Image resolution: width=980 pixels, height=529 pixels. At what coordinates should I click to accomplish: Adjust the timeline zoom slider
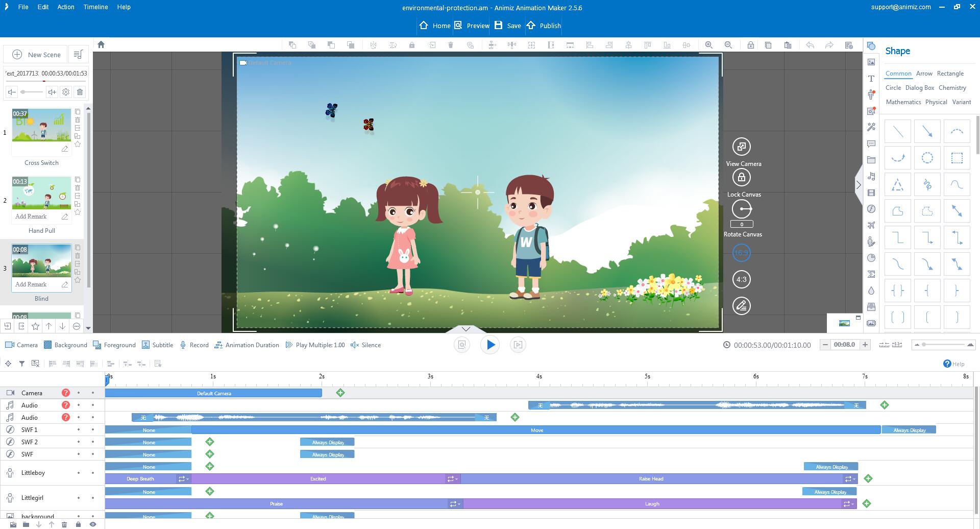pyautogui.click(x=944, y=345)
